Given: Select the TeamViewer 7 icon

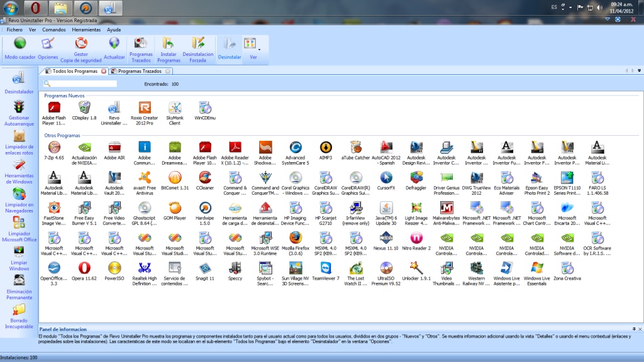Looking at the screenshot, I should tap(326, 271).
